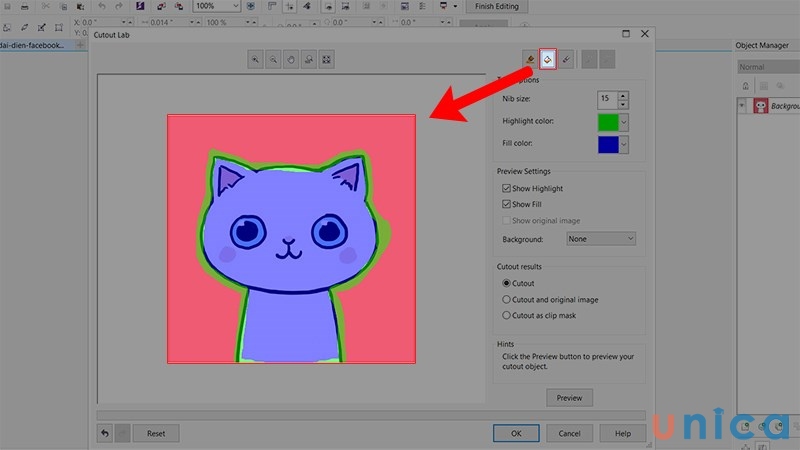Image resolution: width=800 pixels, height=450 pixels.
Task: Click the Zoom to Fit icon
Action: [x=326, y=60]
